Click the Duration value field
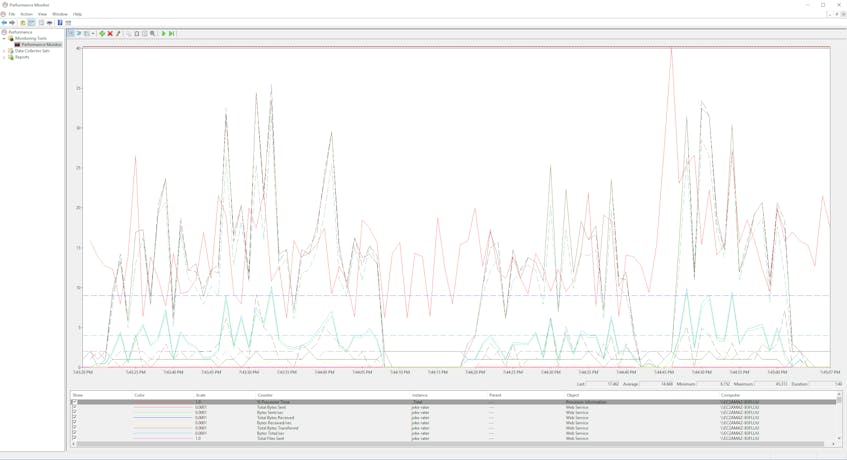847x460 pixels. 826,384
